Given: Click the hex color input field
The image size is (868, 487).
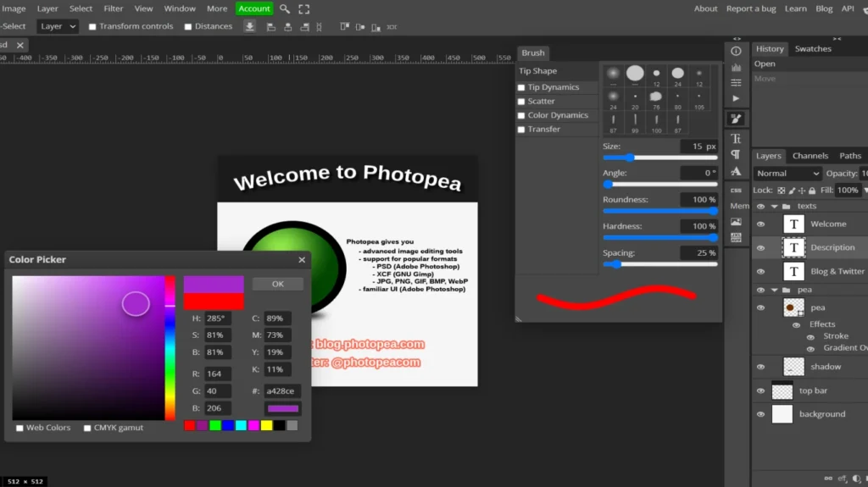Looking at the screenshot, I should pos(282,391).
